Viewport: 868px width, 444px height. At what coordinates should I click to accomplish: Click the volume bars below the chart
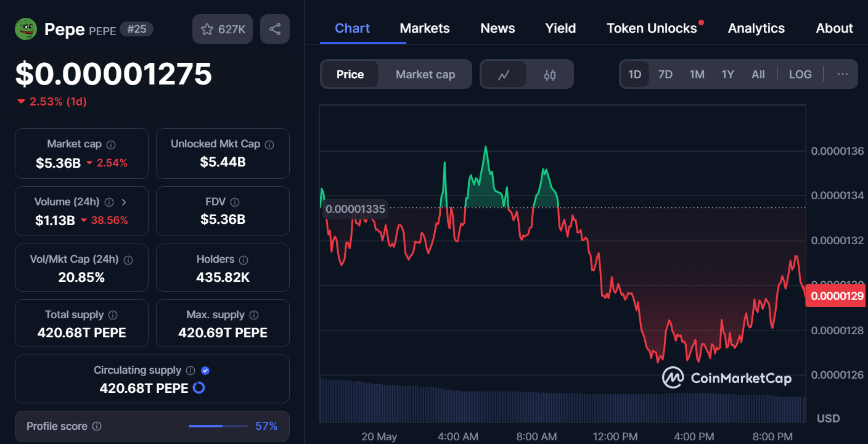(562, 401)
